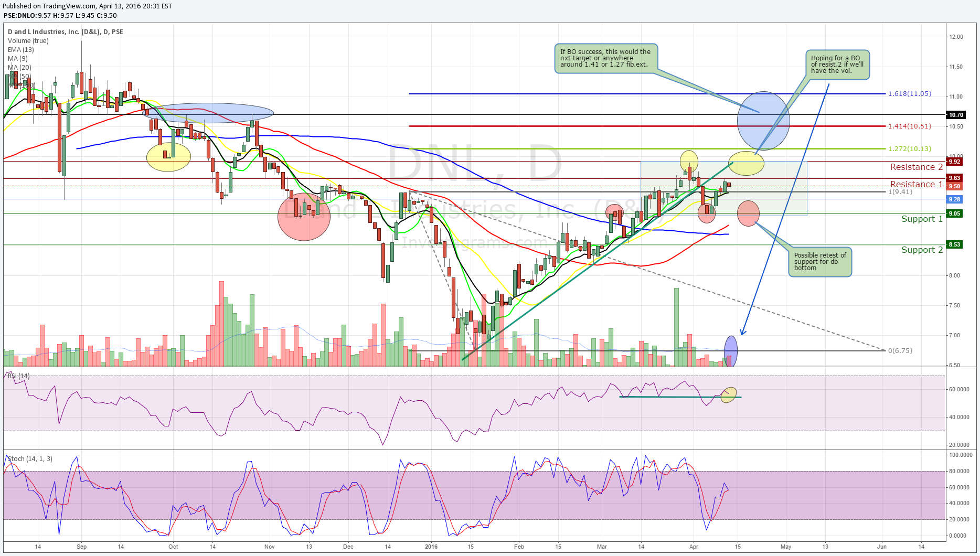Select the 'Volume (true)' indicator label
The height and width of the screenshot is (556, 980).
(28, 40)
